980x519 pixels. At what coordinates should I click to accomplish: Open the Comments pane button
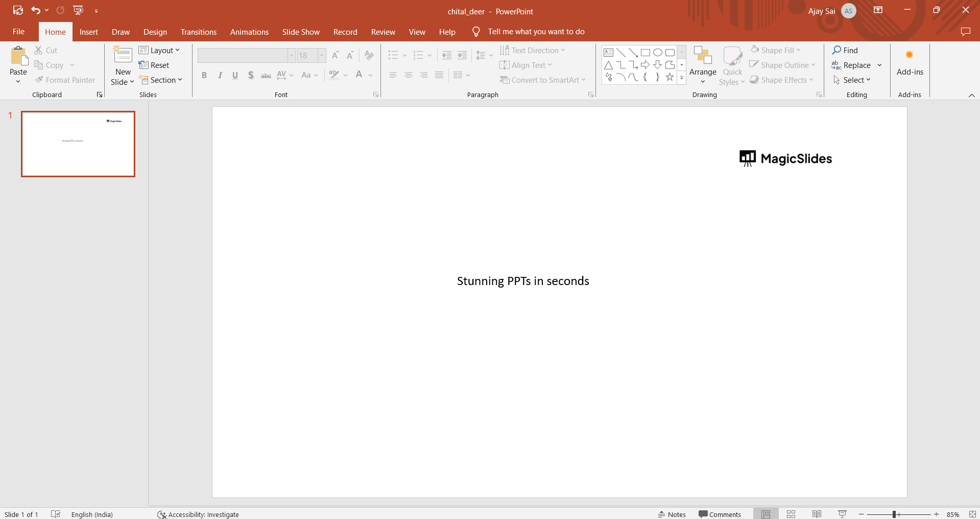pos(720,514)
